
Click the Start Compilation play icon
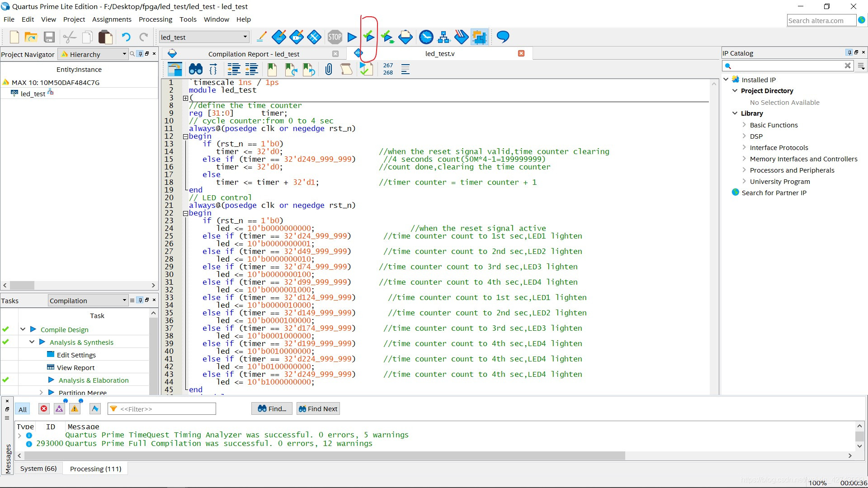click(352, 37)
